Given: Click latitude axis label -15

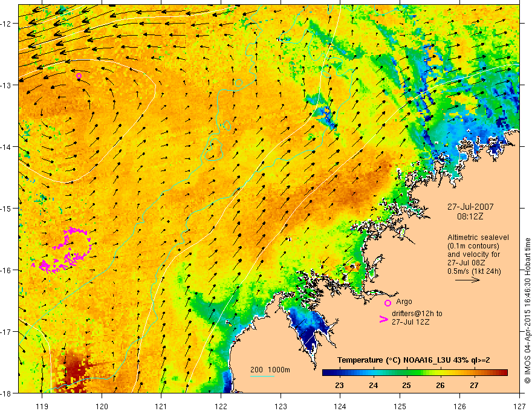Looking at the screenshot, I should pos(6,209).
